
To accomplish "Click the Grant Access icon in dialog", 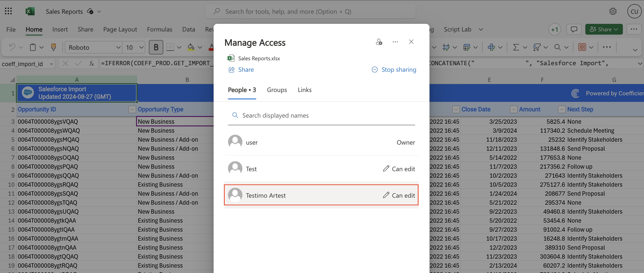I will tap(379, 42).
